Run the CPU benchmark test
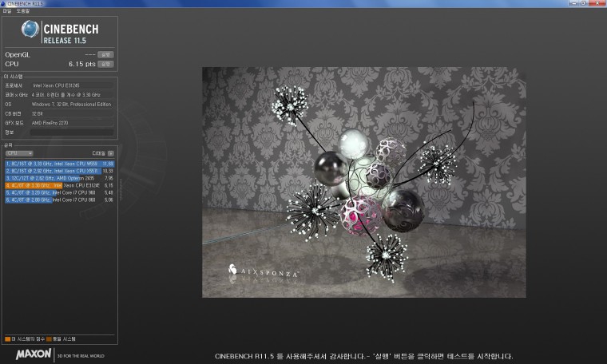Screen dimensions: 607x364 pyautogui.click(x=105, y=64)
